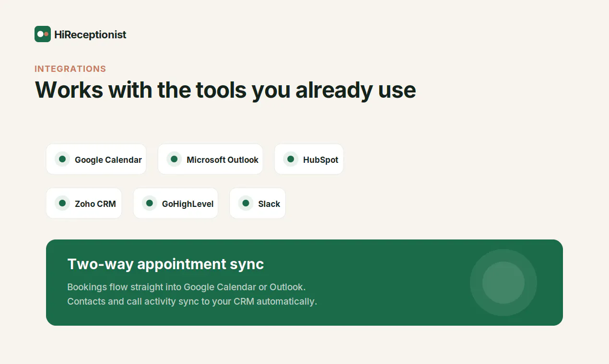Click the "Two-way appointment sync" heading
Screen dimensions: 609x364
[165, 264]
